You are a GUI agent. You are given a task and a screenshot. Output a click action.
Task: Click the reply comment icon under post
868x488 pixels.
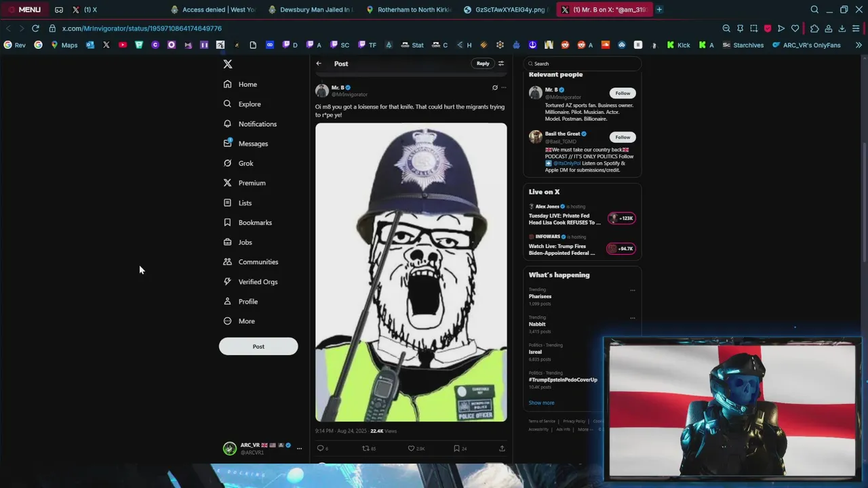pyautogui.click(x=320, y=448)
